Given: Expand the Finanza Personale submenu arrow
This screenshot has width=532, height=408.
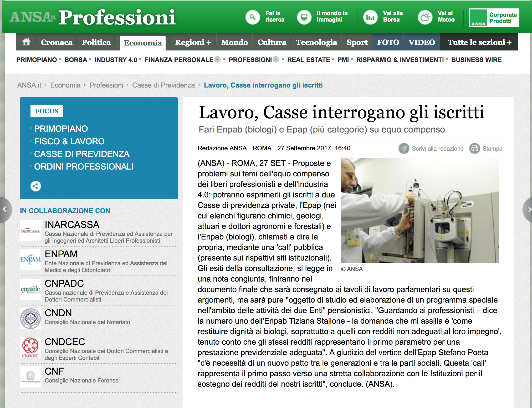Looking at the screenshot, I should tap(218, 59).
